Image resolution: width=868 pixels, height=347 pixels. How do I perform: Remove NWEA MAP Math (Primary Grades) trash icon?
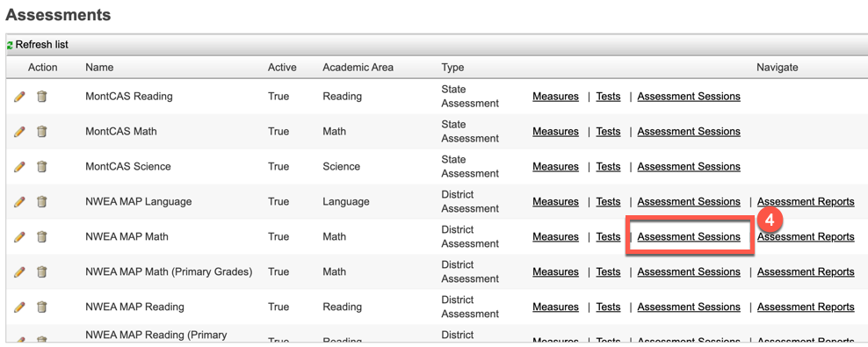click(42, 271)
